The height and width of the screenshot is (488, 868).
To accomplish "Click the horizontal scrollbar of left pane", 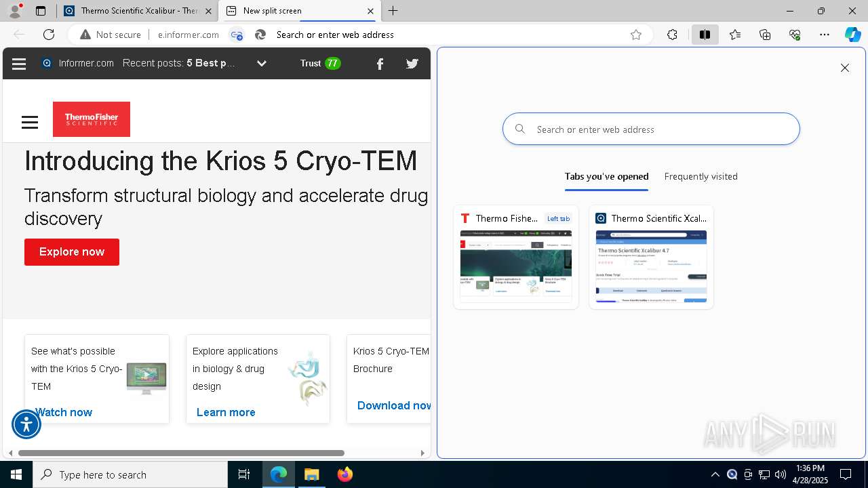I will click(181, 453).
